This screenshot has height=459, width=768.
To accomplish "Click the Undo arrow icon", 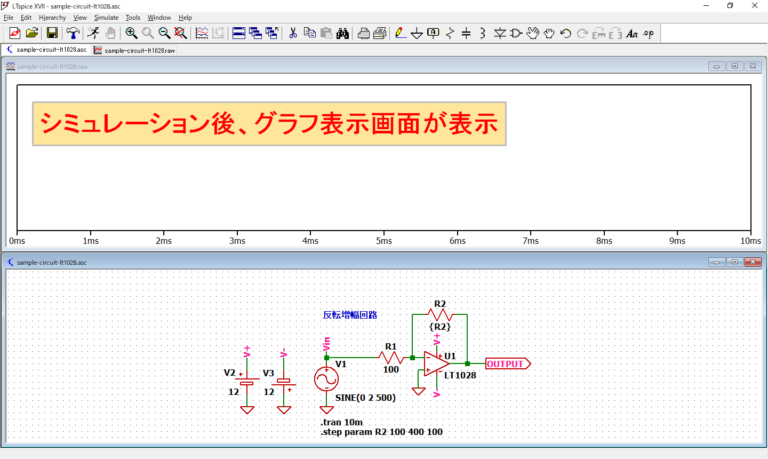I will [566, 33].
